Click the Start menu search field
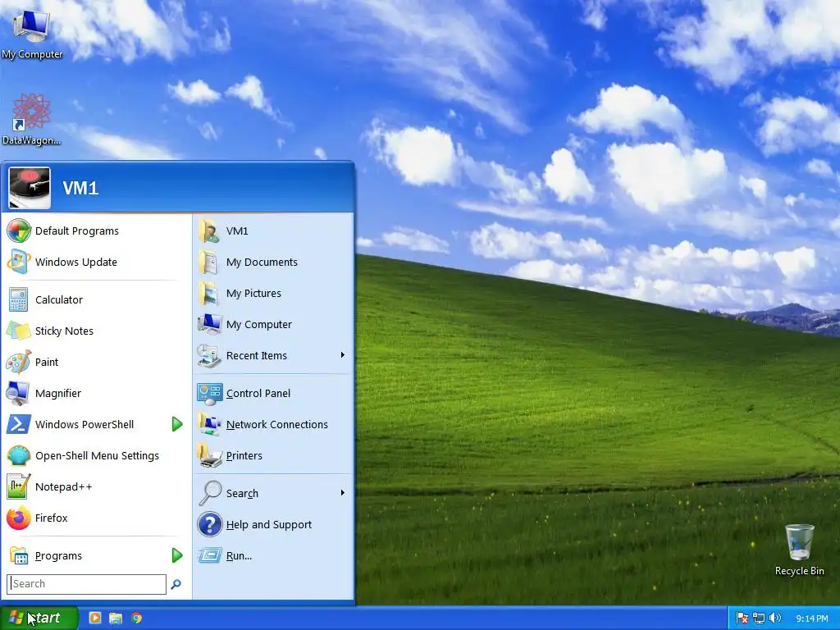This screenshot has height=630, width=840. click(x=86, y=584)
